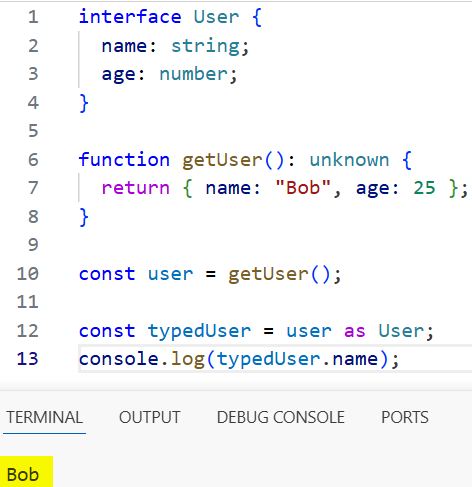Click line number 10 in gutter
Image resolution: width=472 pixels, height=487 pixels.
28,274
